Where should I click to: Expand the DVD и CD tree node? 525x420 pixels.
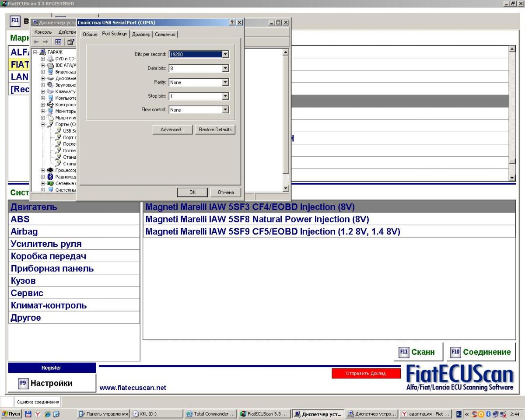43,59
